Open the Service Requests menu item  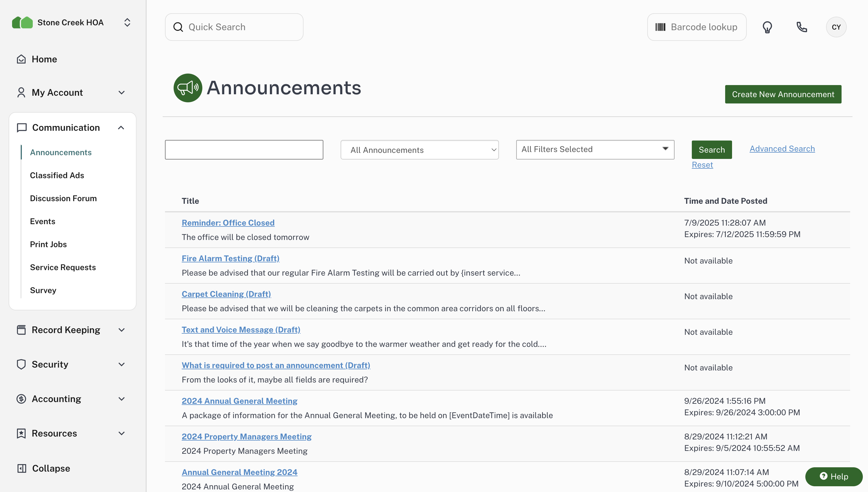coord(63,267)
